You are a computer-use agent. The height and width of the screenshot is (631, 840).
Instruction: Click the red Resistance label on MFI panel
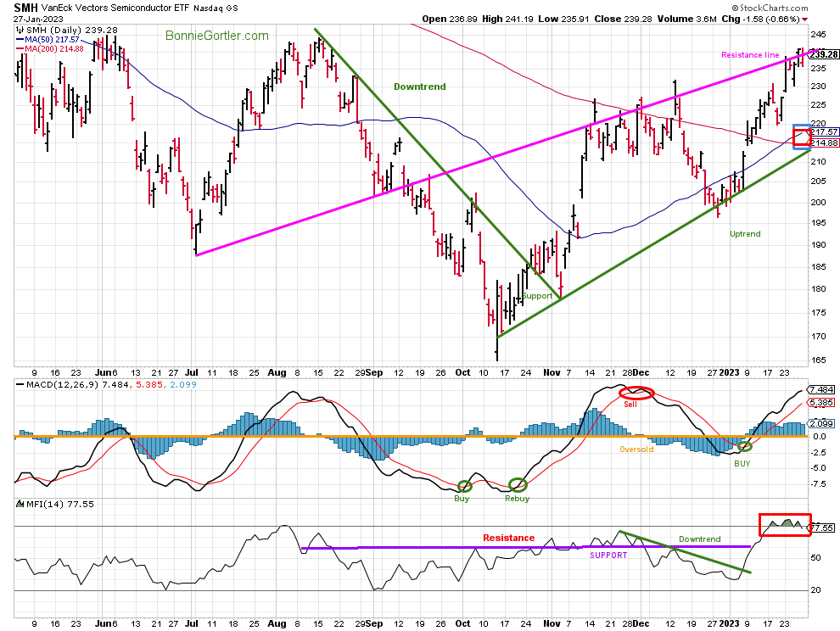pyautogui.click(x=508, y=538)
